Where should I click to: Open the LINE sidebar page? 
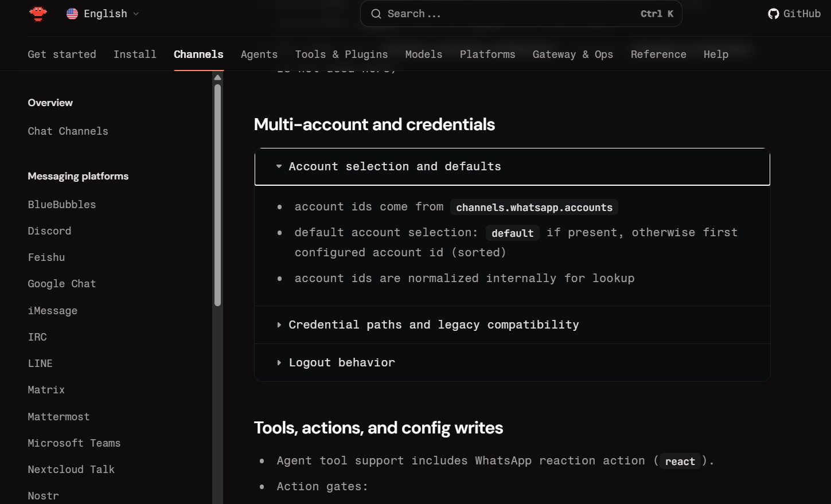40,364
